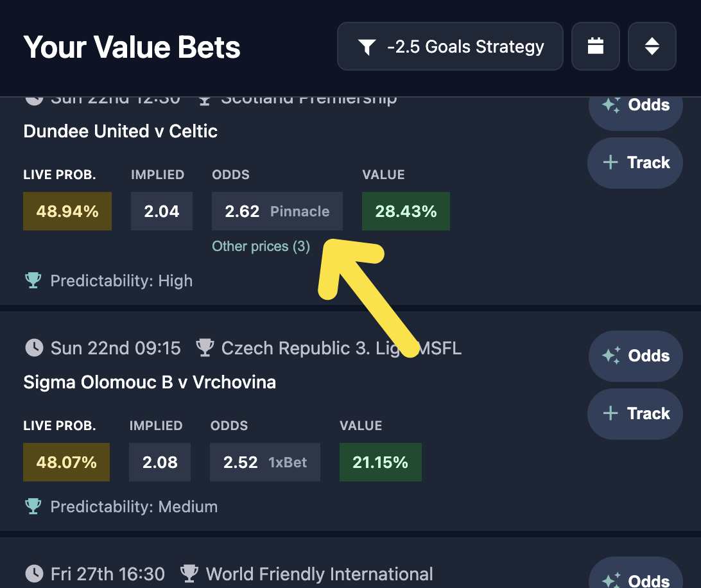Open the -2.5 Goals Strategy filter
701x588 pixels.
pos(450,46)
